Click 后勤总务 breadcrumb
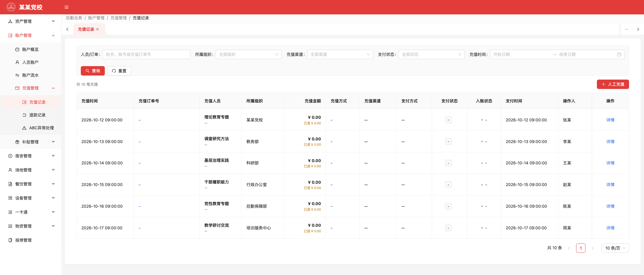 74,18
